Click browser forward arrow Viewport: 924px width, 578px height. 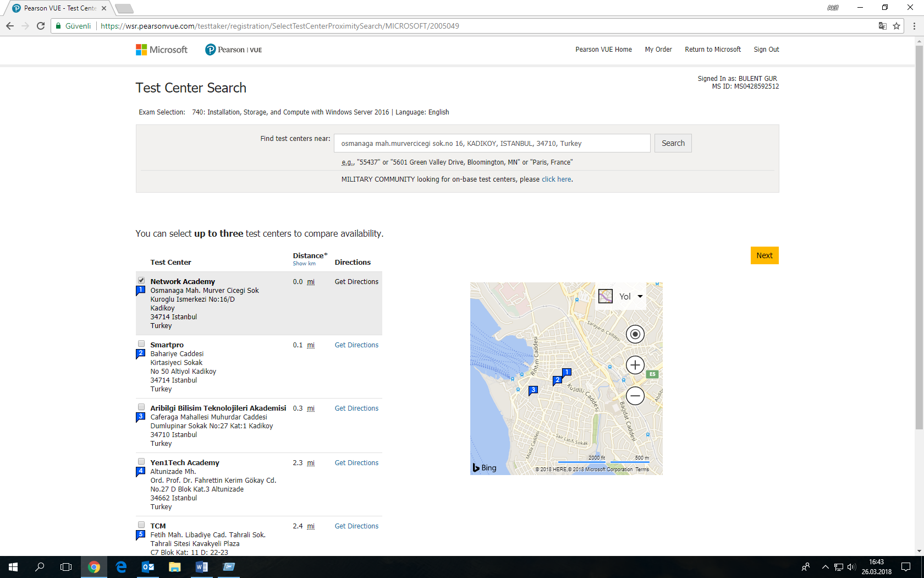pyautogui.click(x=25, y=26)
